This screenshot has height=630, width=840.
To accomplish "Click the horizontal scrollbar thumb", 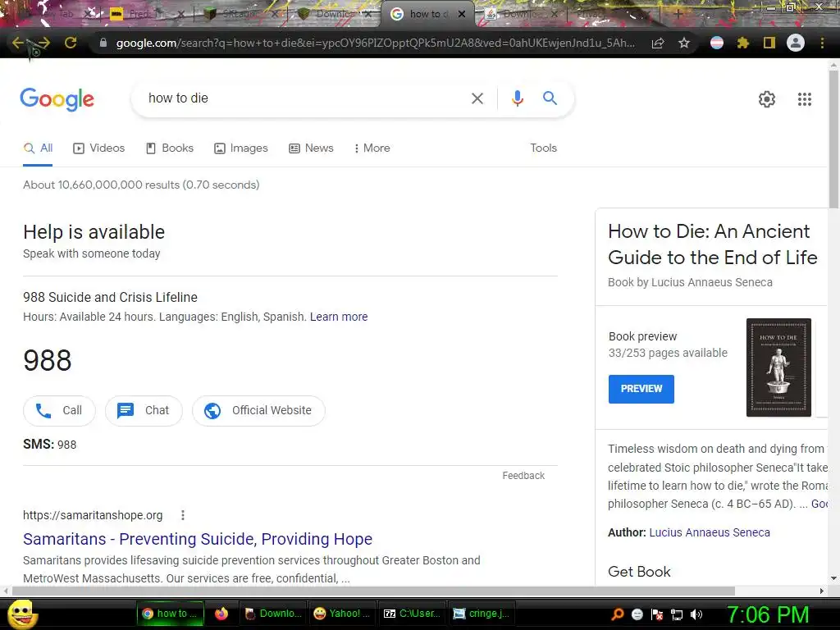I will (373, 591).
